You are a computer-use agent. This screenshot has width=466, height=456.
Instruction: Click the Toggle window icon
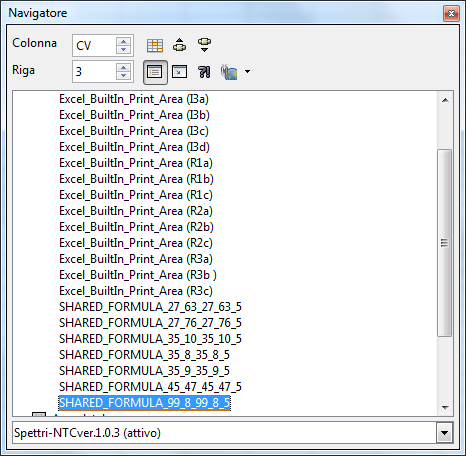[x=179, y=71]
